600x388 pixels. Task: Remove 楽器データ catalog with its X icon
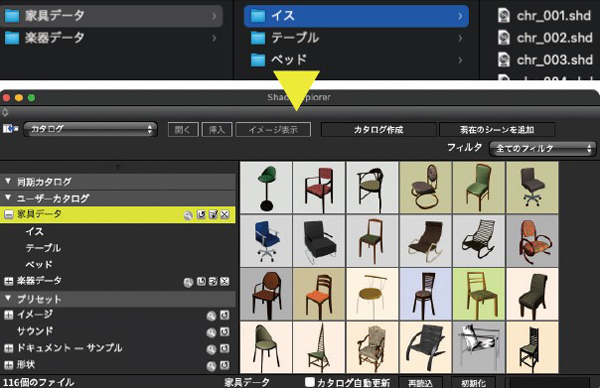click(225, 282)
